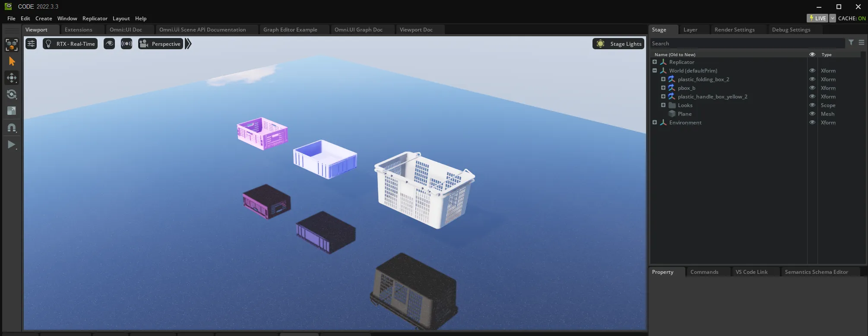Screen dimensions: 868x336
Task: Open the LIVE dropdown arrow
Action: tap(833, 18)
